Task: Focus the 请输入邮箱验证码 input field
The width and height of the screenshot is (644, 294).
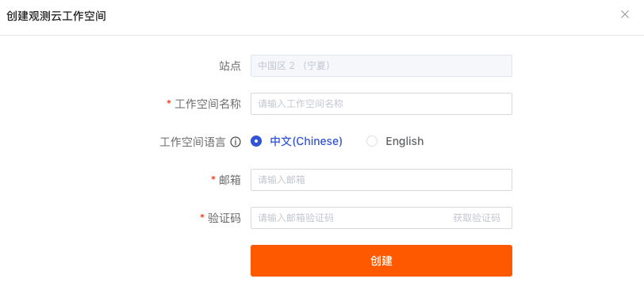Action: (349, 218)
